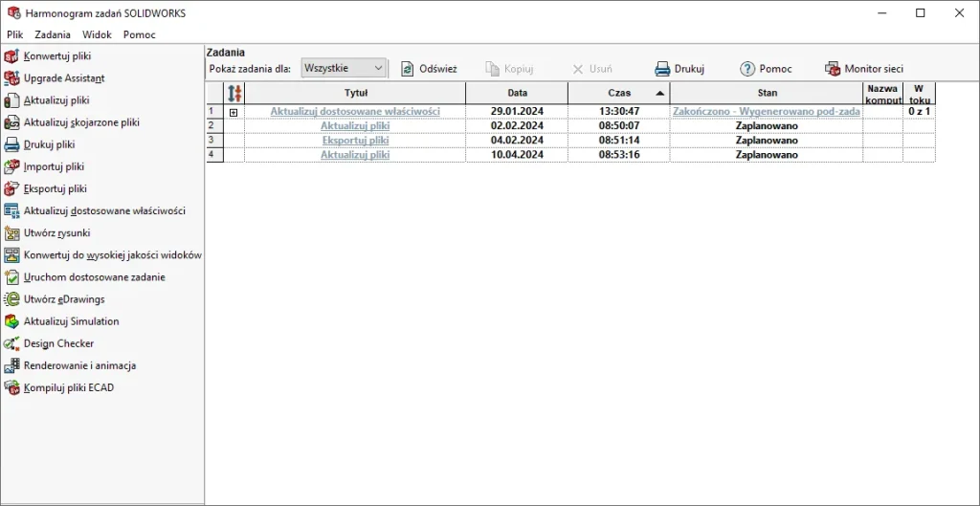Click the Aktualizuj Simulation text label
980x506 pixels.
71,321
